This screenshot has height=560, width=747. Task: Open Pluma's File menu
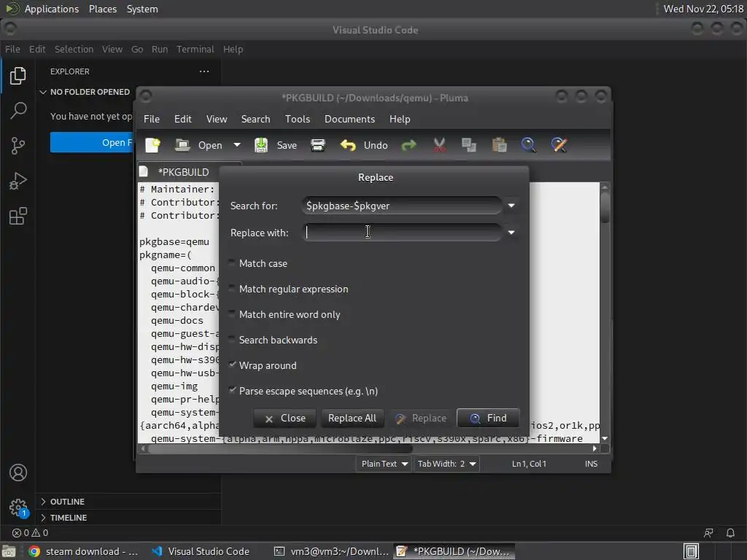(152, 119)
